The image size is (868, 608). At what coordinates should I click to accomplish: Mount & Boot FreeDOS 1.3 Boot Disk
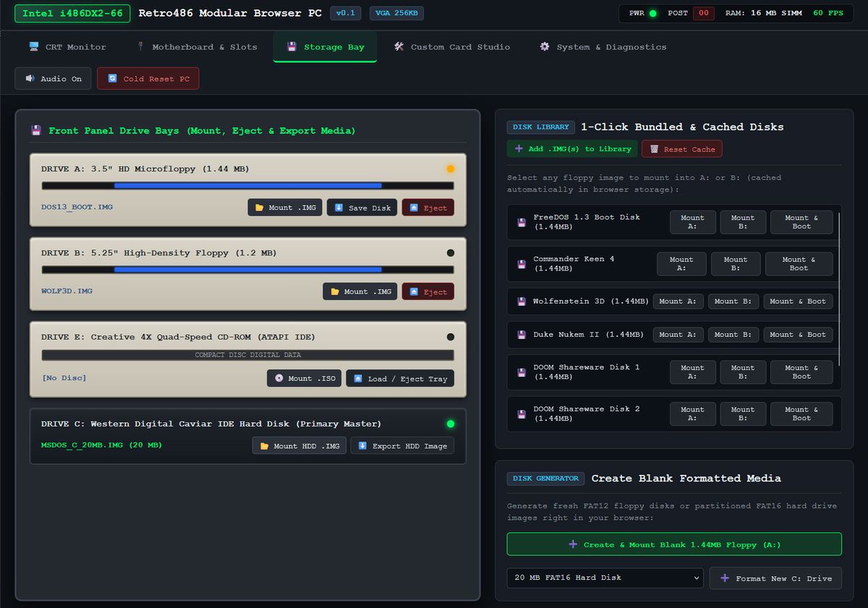pyautogui.click(x=801, y=222)
